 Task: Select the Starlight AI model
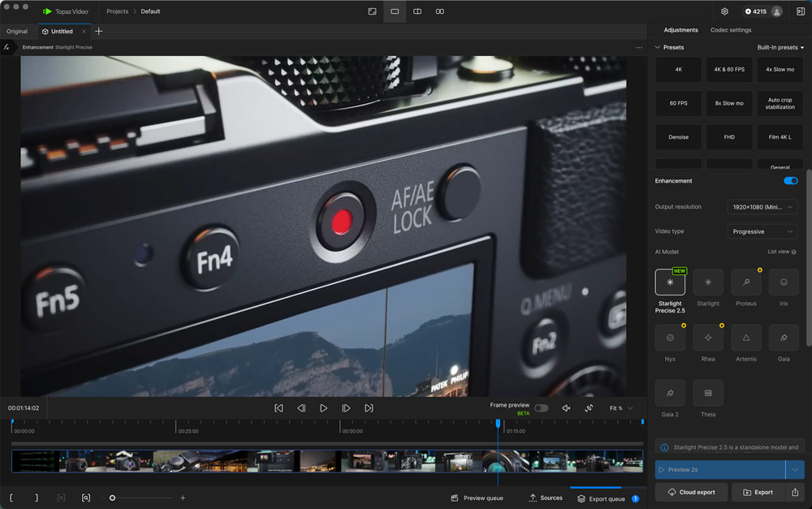(708, 282)
